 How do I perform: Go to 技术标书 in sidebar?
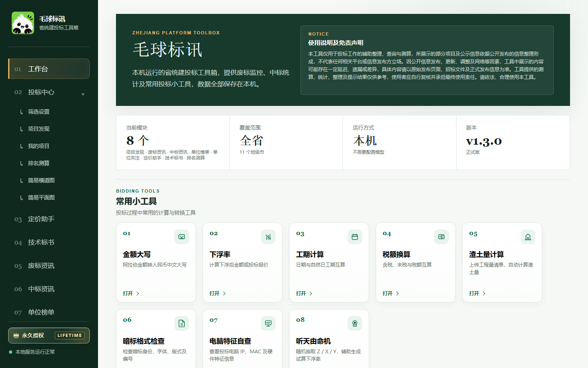tap(49, 242)
